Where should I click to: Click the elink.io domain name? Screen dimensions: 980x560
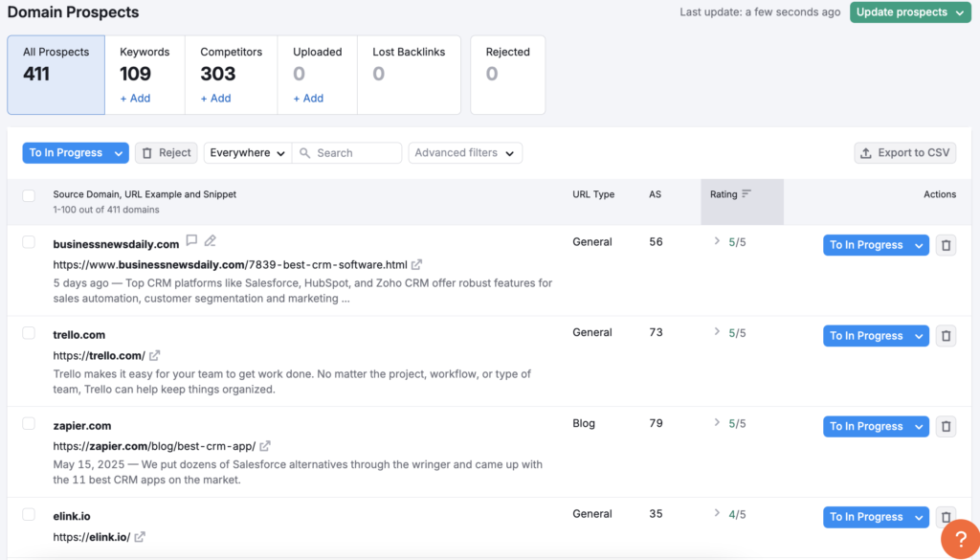click(x=71, y=516)
